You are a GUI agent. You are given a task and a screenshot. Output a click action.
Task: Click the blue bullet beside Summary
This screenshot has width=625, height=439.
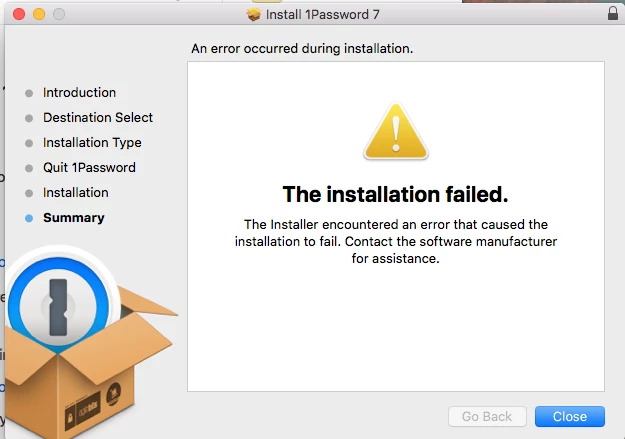click(x=29, y=218)
